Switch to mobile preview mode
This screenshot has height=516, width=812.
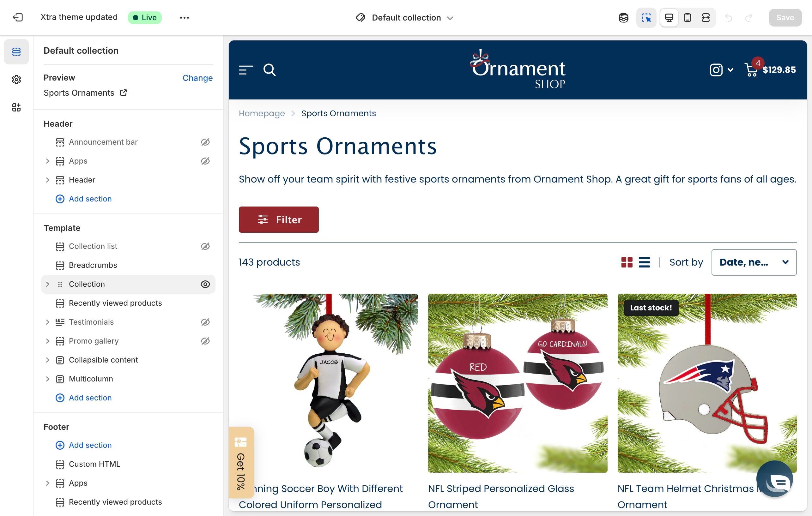click(687, 17)
